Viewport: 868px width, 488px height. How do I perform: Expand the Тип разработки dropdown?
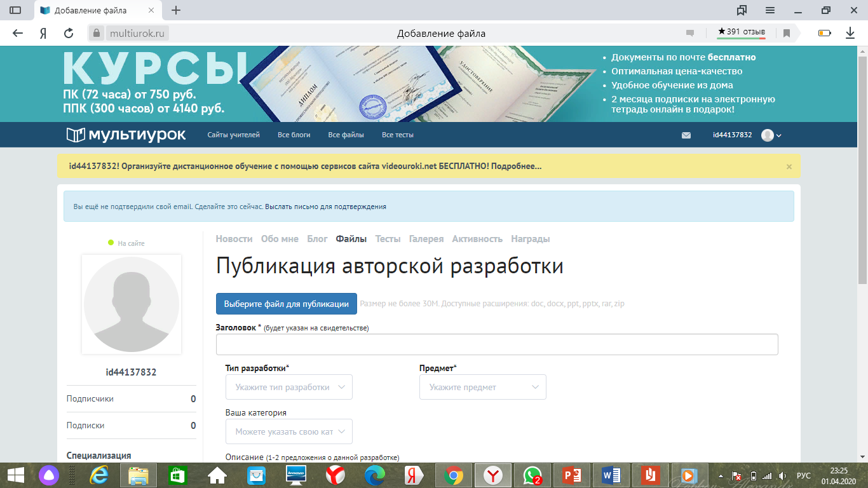(x=288, y=387)
